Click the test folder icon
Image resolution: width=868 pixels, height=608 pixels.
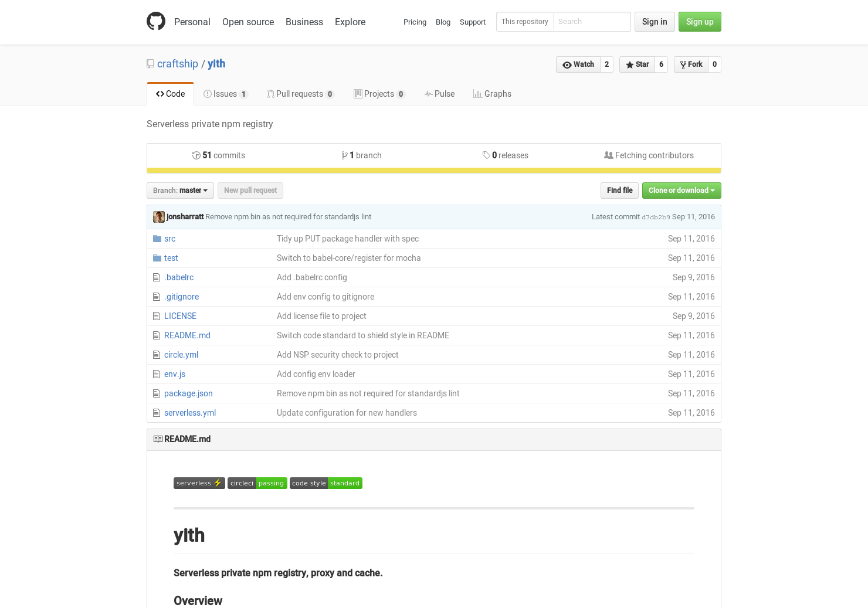(157, 258)
